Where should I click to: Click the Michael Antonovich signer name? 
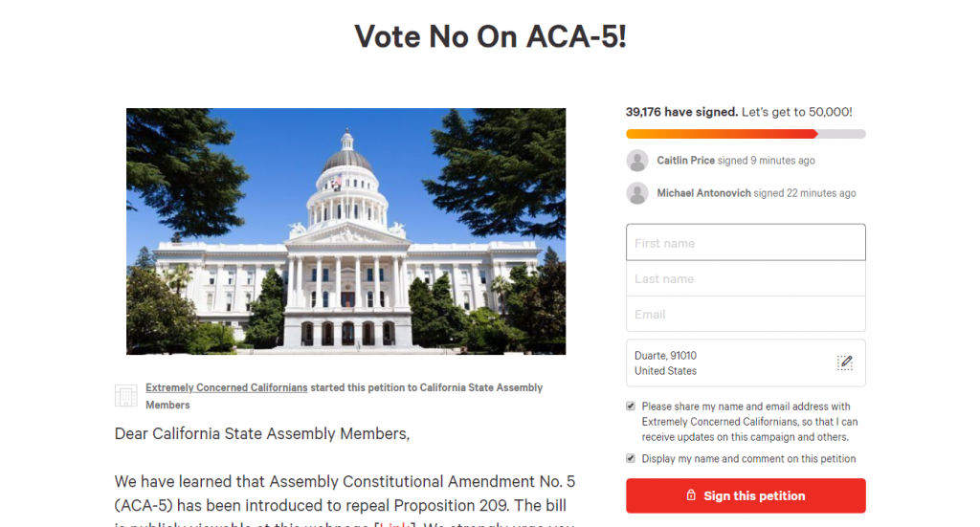703,193
